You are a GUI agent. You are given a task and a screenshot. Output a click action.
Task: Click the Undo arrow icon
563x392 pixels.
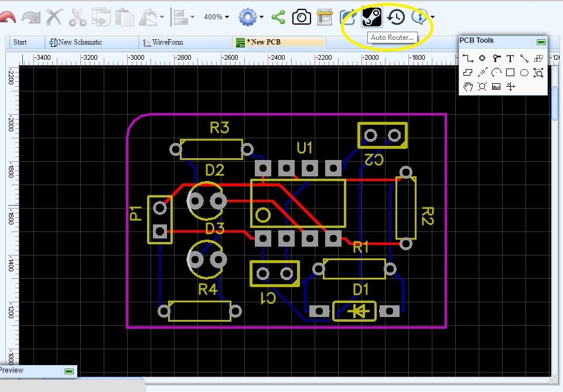tap(7, 17)
